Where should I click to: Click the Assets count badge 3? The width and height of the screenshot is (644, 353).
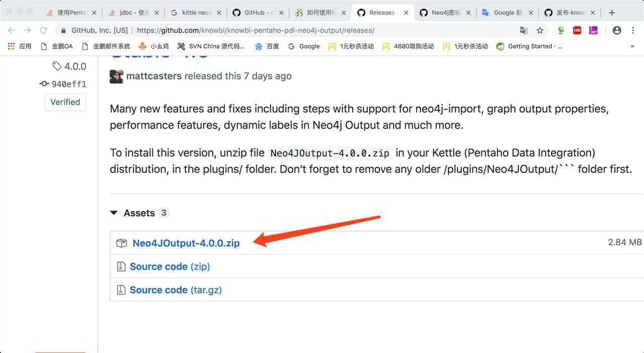pos(164,213)
